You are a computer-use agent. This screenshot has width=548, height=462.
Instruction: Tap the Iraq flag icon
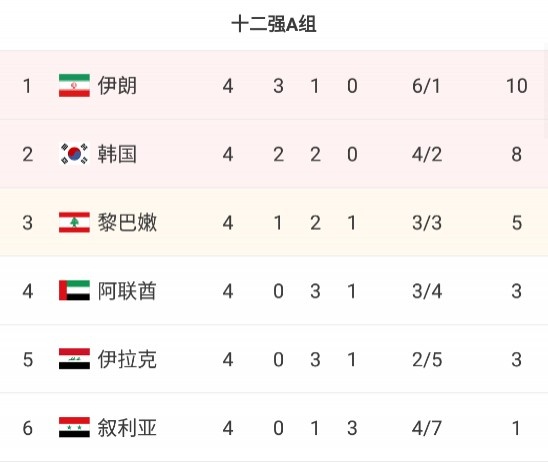(x=74, y=359)
